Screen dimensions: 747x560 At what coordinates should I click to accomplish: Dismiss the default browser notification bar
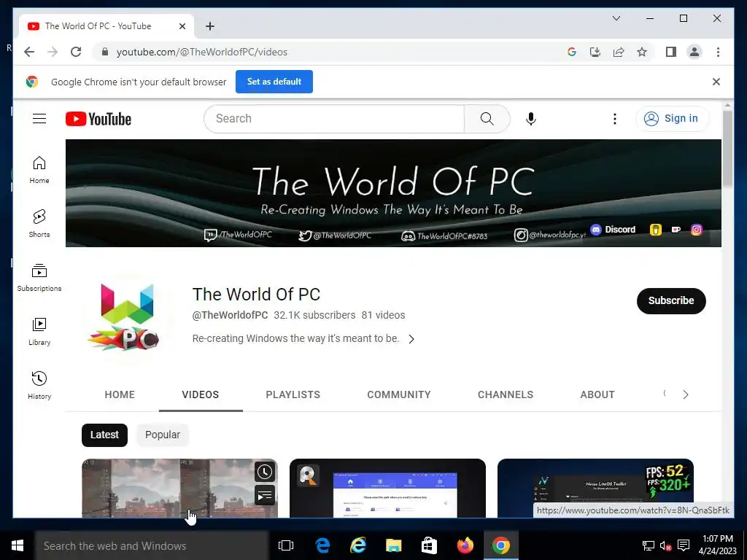click(x=716, y=82)
